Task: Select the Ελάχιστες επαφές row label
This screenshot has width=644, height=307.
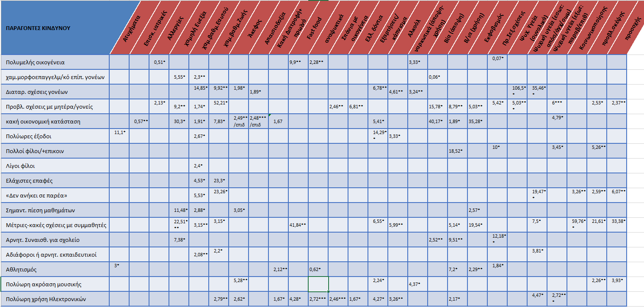Action: [55, 181]
